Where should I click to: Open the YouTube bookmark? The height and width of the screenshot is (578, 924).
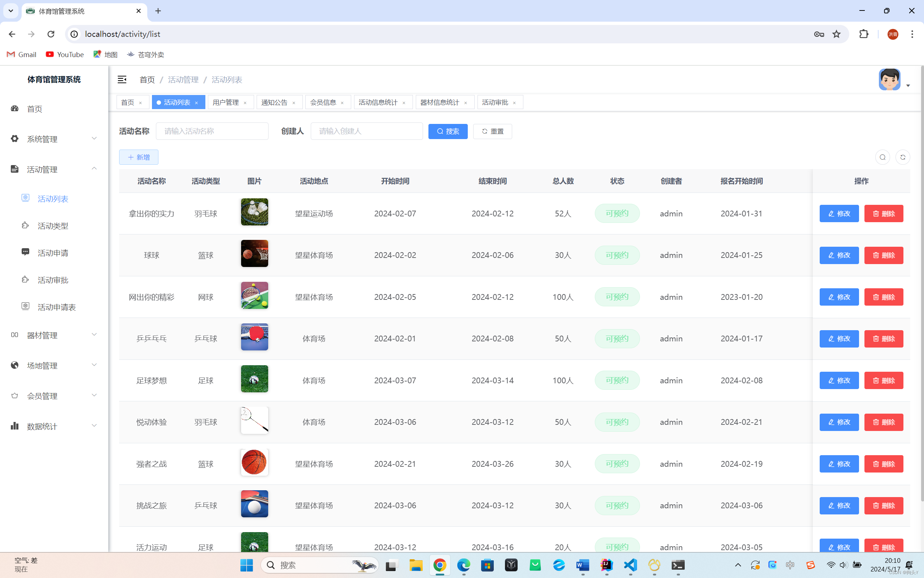[x=65, y=54]
